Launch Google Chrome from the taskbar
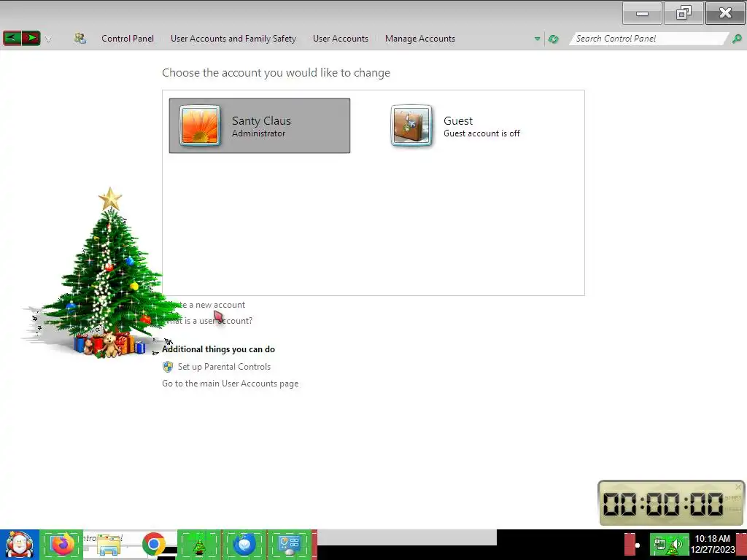This screenshot has height=560, width=747. [153, 544]
